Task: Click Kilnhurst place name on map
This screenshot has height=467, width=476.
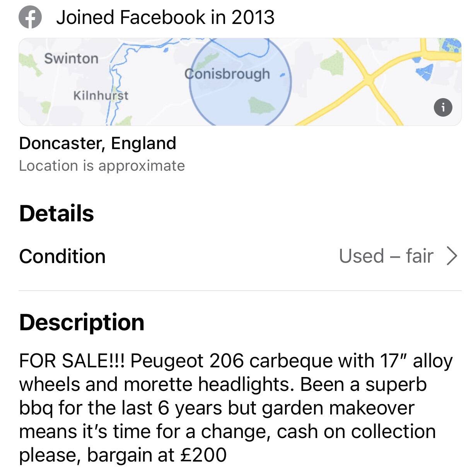Action: [101, 95]
